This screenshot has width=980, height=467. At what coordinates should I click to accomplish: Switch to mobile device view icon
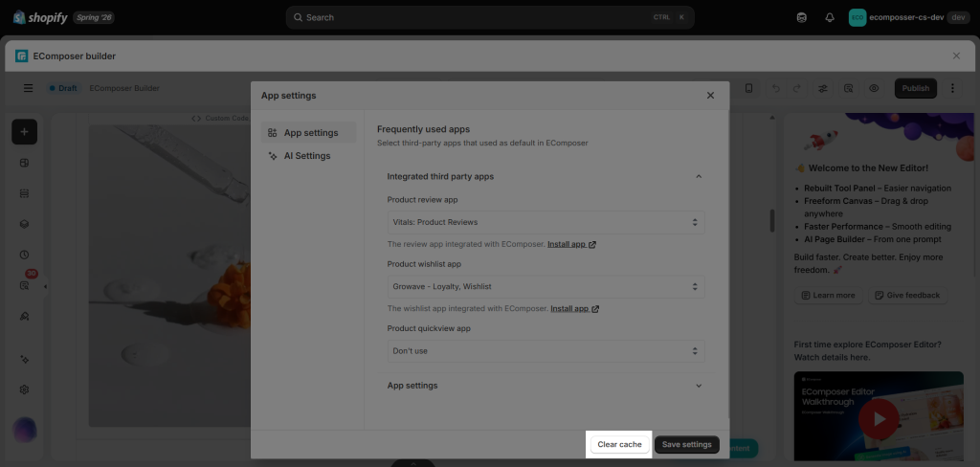point(748,88)
